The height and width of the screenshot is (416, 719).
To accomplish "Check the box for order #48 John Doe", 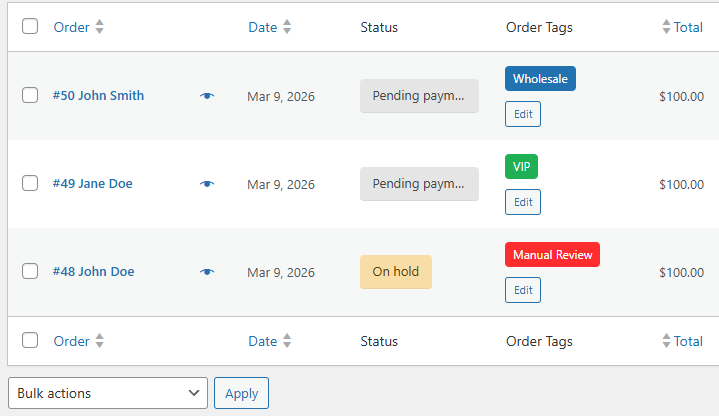I will [x=30, y=271].
